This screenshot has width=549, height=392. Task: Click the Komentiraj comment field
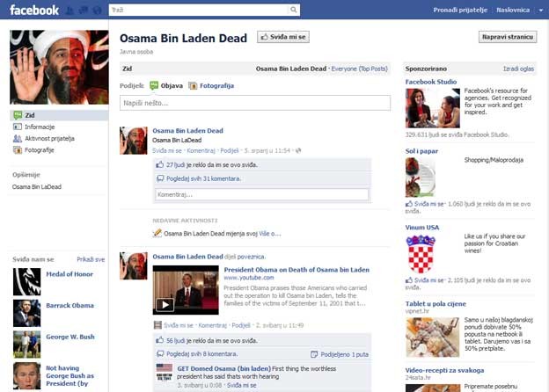pyautogui.click(x=262, y=194)
